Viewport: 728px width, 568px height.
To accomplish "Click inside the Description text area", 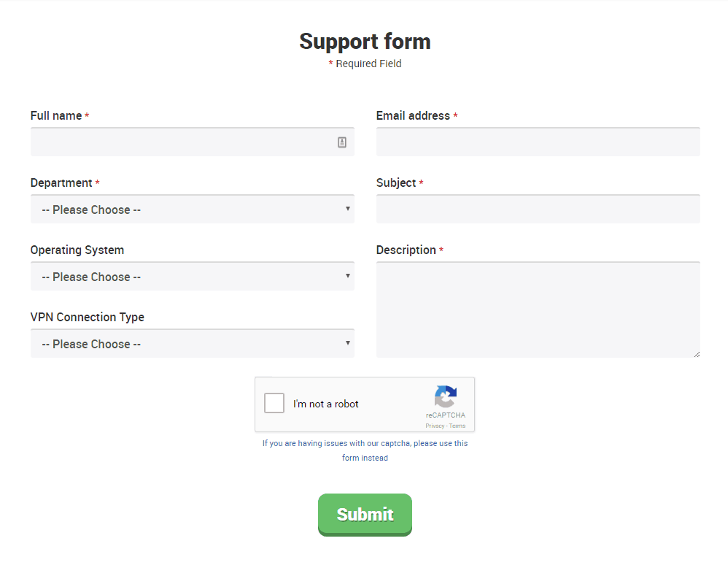I will click(538, 310).
